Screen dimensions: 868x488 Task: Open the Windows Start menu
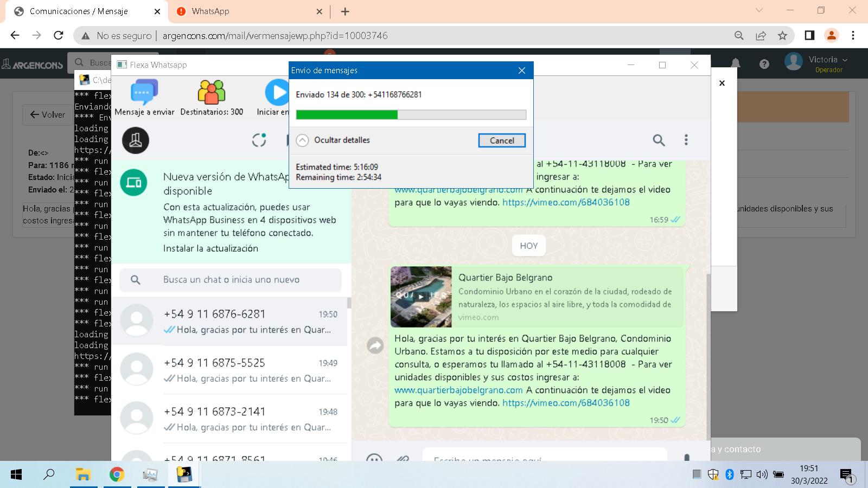click(16, 475)
